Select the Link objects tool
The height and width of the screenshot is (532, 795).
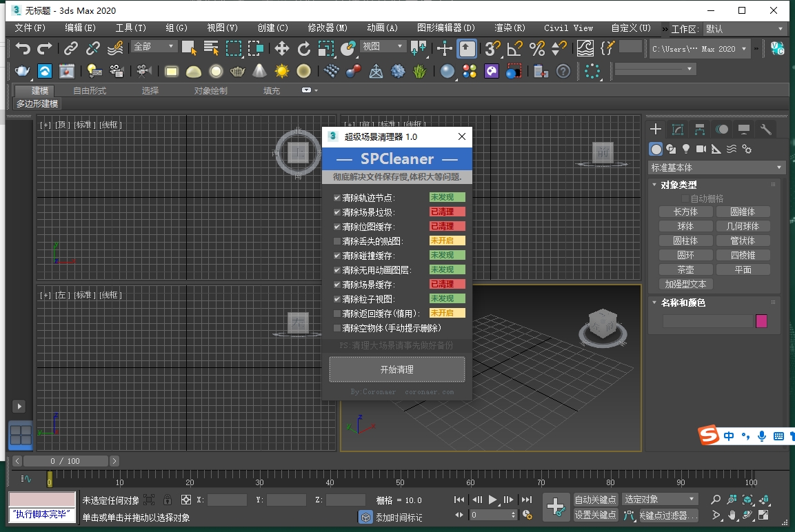tap(70, 48)
